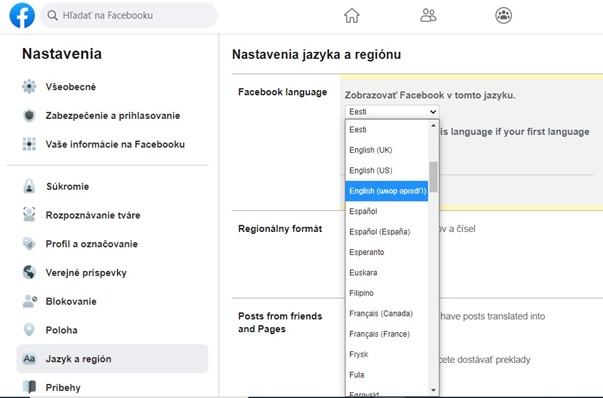Choose English (UK) from the list
This screenshot has height=398, width=603.
(387, 150)
